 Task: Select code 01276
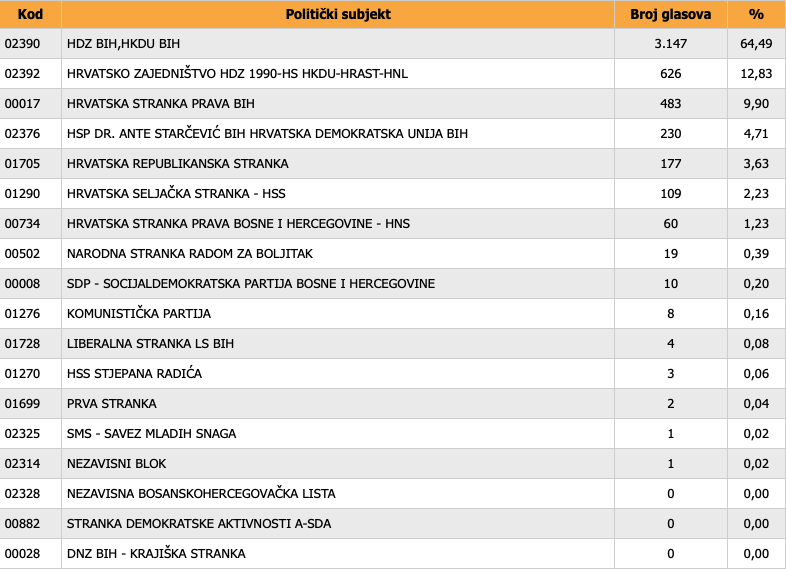(x=22, y=314)
